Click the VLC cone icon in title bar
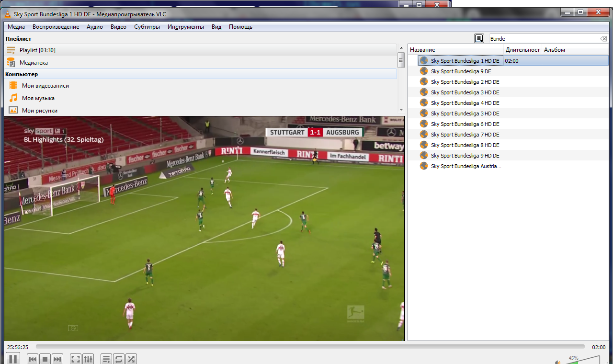The image size is (613, 364). click(x=8, y=14)
